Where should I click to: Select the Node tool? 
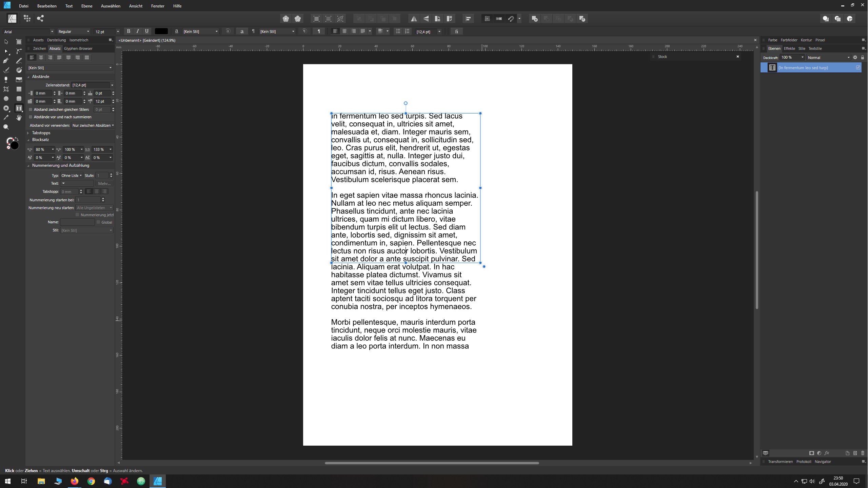tap(6, 51)
